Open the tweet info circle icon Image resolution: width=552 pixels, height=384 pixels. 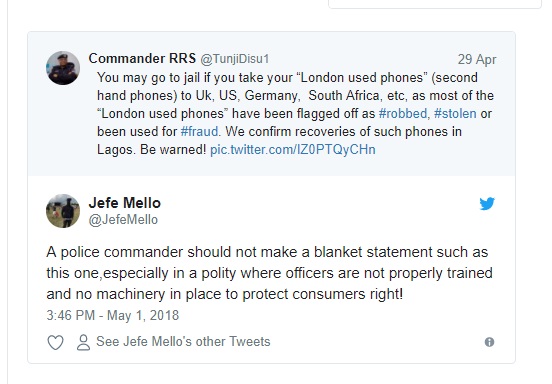click(x=489, y=342)
